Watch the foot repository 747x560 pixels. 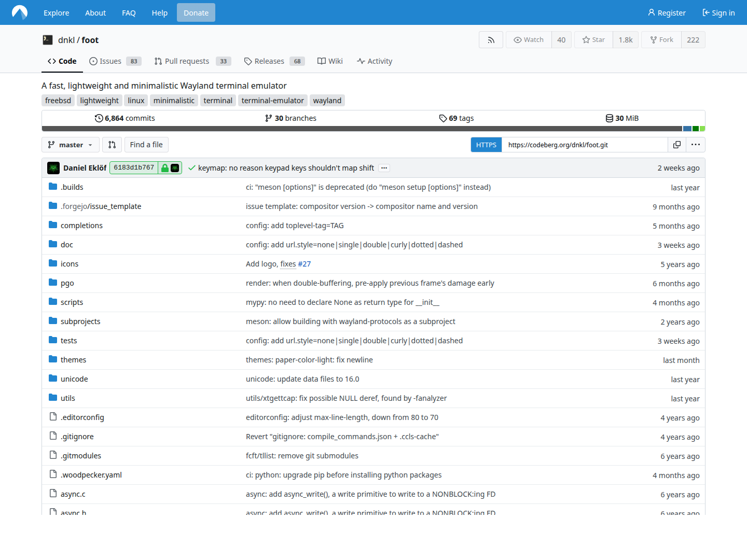(x=529, y=40)
